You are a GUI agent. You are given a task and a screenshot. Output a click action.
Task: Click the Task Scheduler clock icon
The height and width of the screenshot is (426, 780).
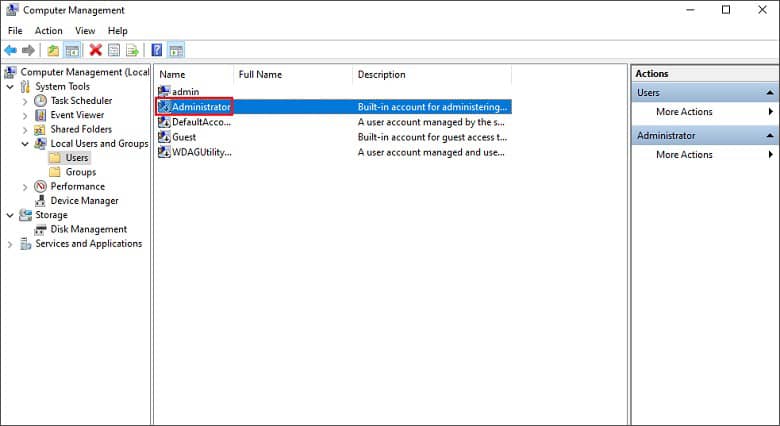[40, 101]
